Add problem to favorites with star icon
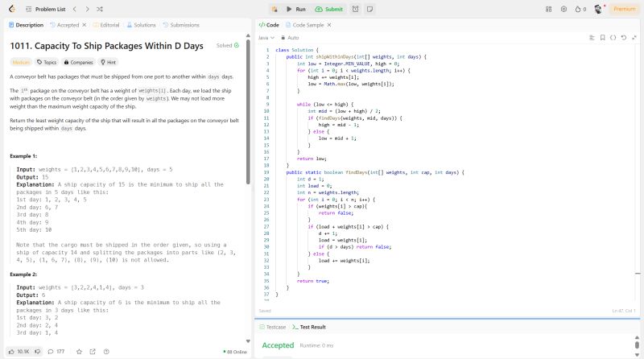The image size is (644, 359). pyautogui.click(x=79, y=351)
